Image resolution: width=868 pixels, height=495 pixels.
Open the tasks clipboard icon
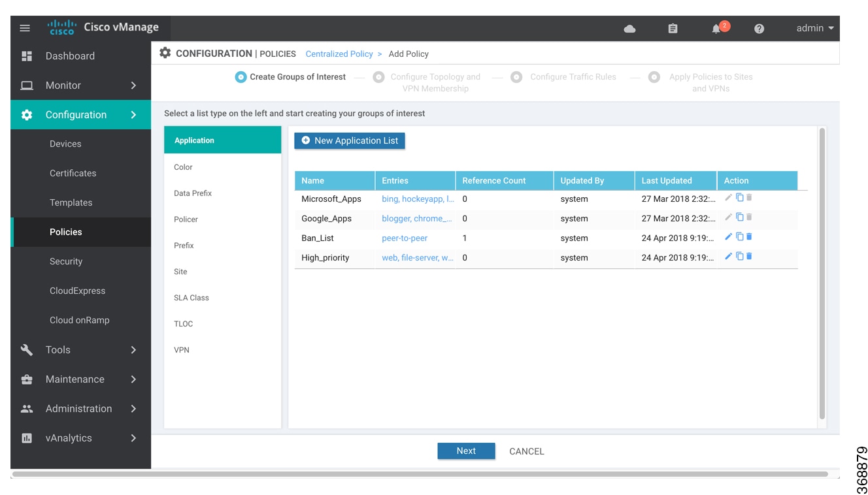tap(673, 29)
